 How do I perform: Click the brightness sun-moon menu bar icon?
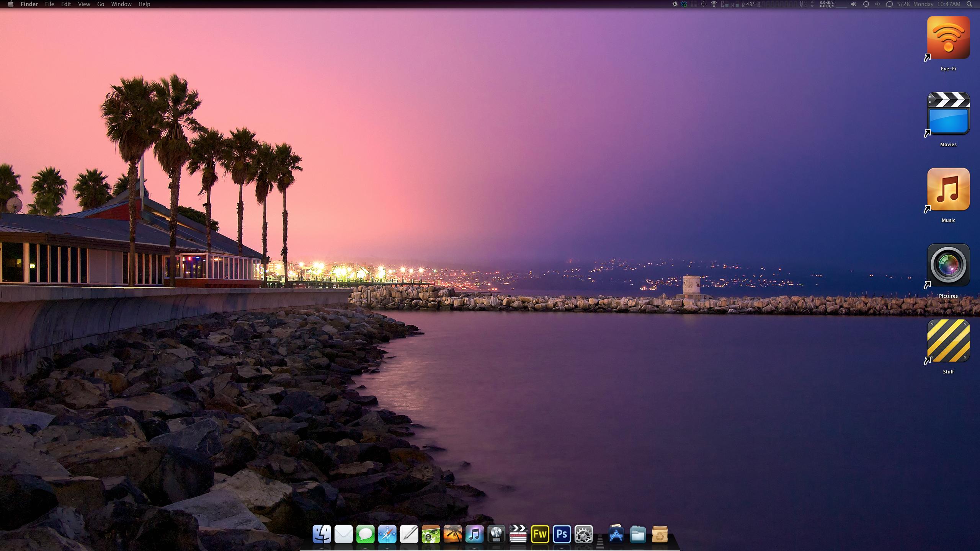[675, 4]
